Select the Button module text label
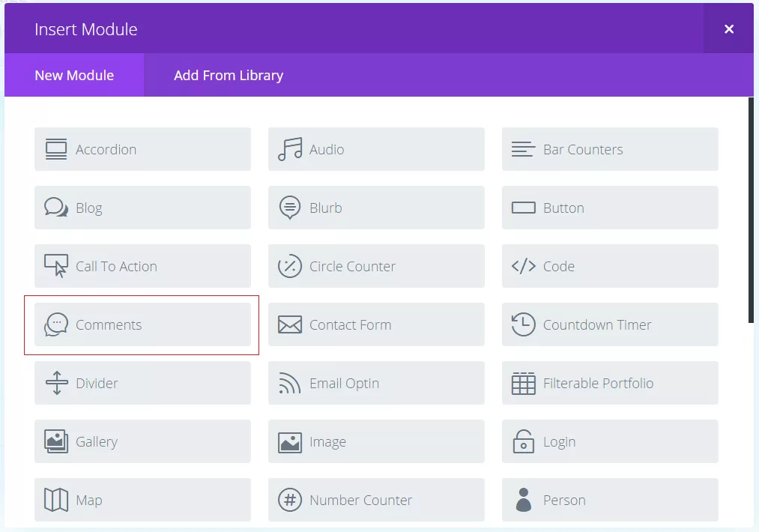 (x=563, y=208)
